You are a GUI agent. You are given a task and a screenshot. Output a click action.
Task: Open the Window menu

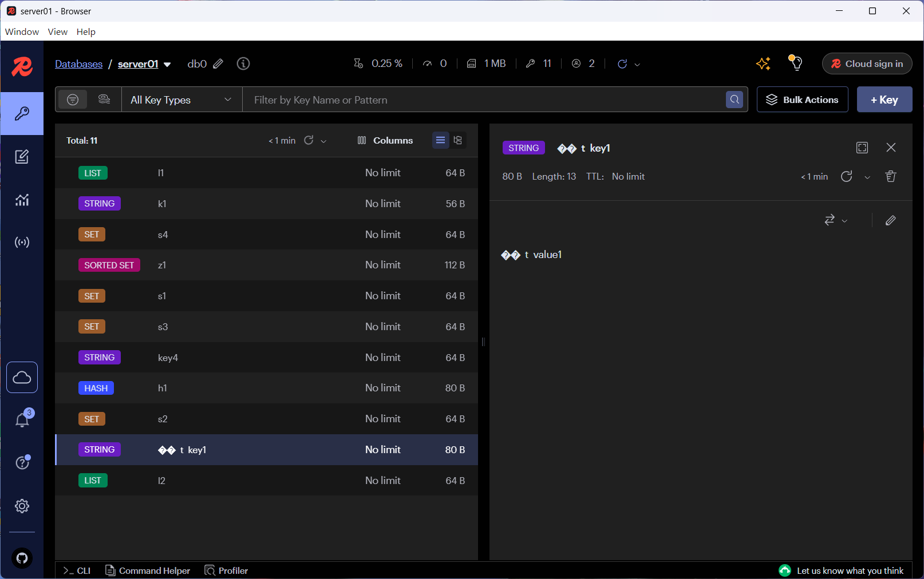22,31
